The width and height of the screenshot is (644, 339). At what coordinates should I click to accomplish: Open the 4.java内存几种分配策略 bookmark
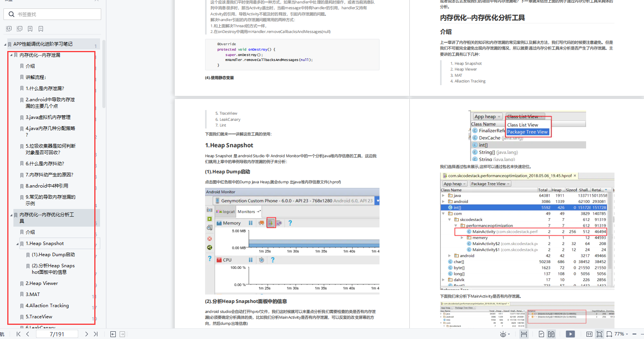(50, 132)
